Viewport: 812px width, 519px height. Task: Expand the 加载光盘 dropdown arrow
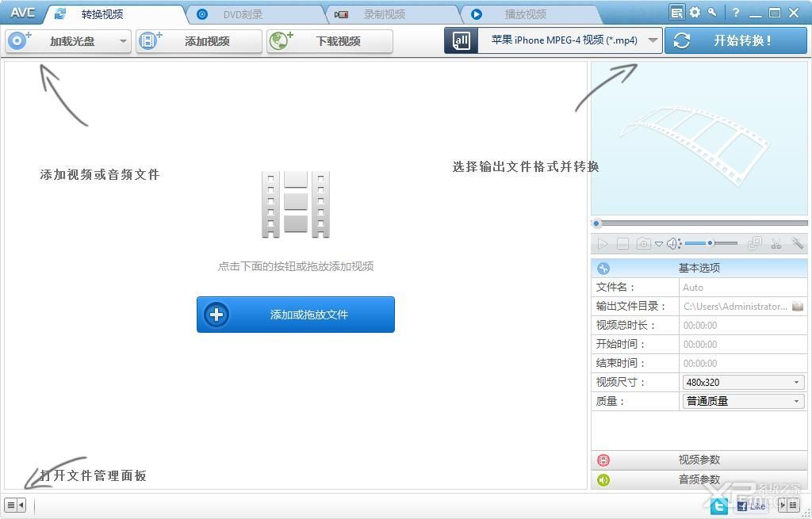(123, 41)
